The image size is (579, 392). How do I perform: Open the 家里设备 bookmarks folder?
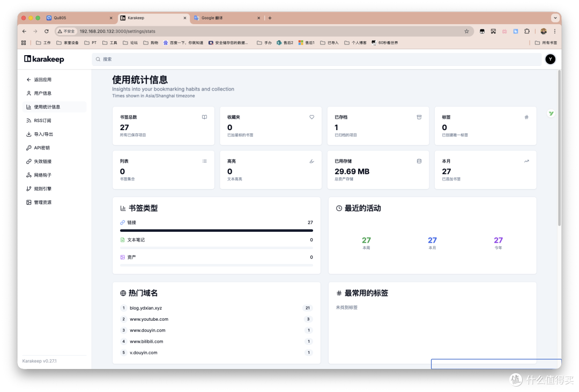[x=68, y=43]
